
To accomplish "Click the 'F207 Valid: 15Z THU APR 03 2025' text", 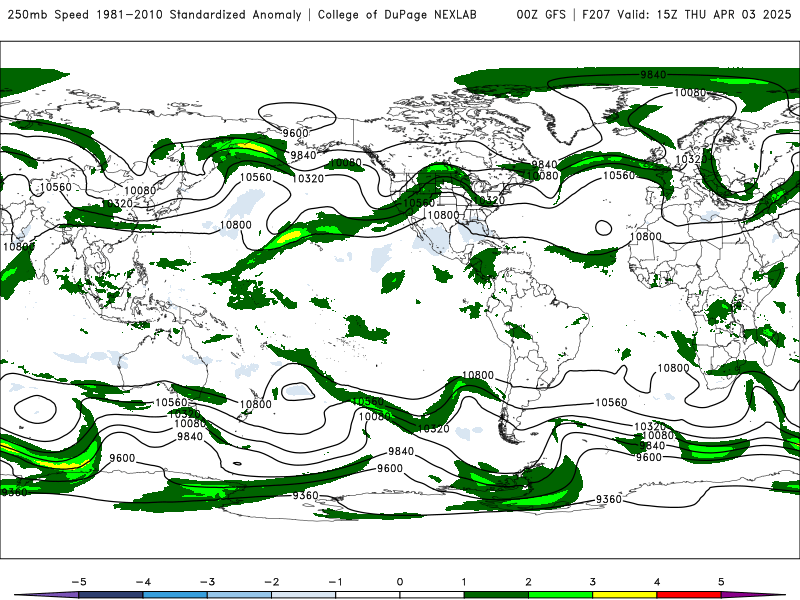I will click(686, 14).
